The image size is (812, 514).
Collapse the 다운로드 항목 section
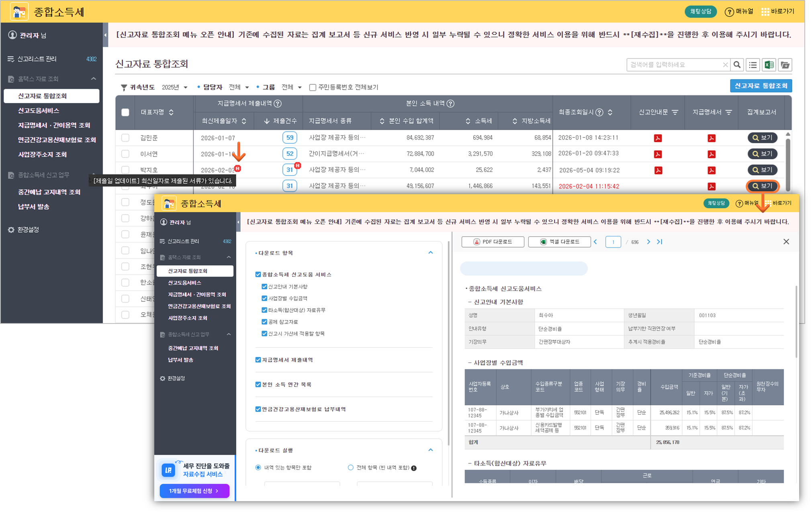[430, 253]
